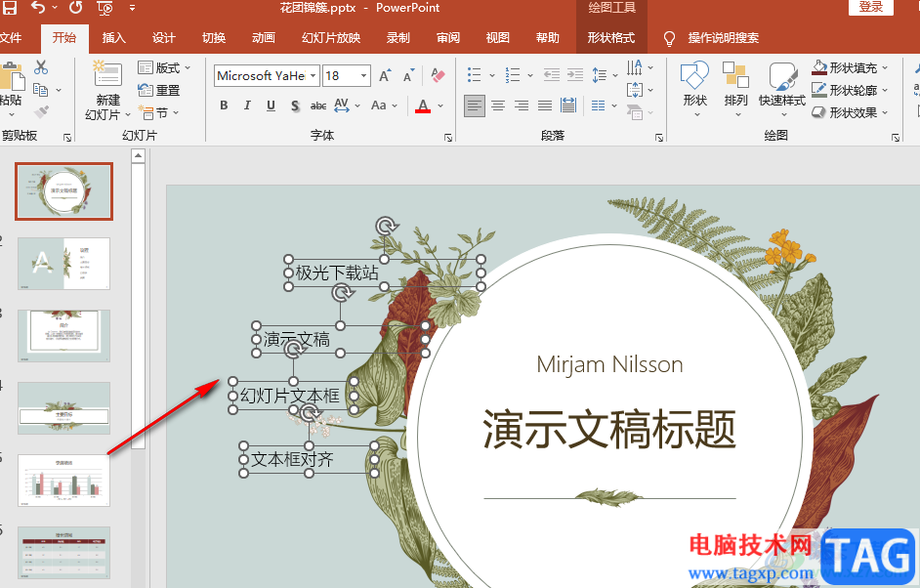This screenshot has height=588, width=920.
Task: Click the 演示文稿标题 title text
Action: tap(609, 430)
